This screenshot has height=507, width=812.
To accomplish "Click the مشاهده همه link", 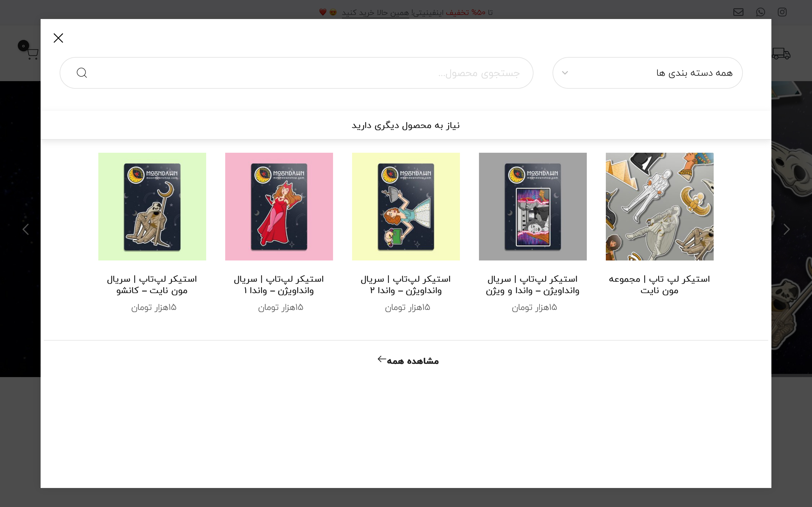I will [x=408, y=361].
